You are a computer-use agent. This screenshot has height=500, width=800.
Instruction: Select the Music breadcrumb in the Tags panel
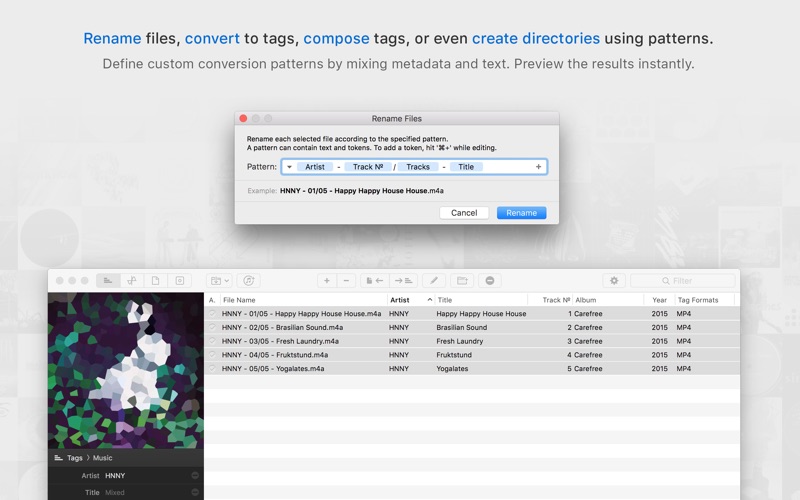click(x=104, y=457)
